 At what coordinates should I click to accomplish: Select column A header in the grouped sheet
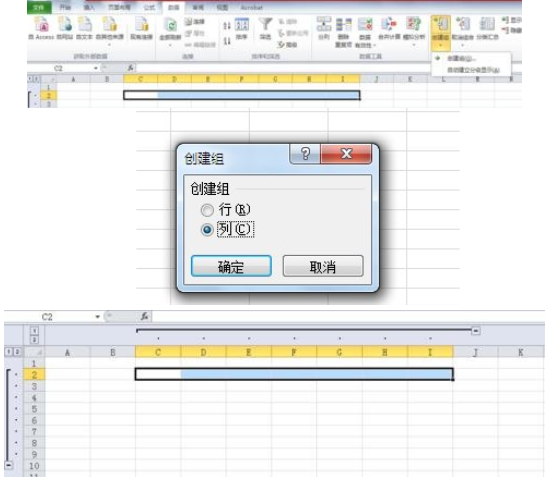click(x=67, y=353)
